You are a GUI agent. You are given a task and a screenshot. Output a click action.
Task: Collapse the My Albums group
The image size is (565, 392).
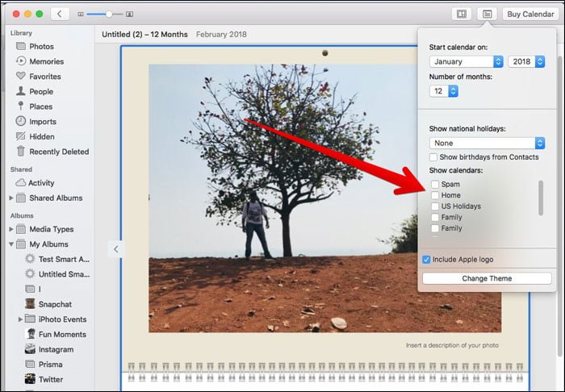11,244
